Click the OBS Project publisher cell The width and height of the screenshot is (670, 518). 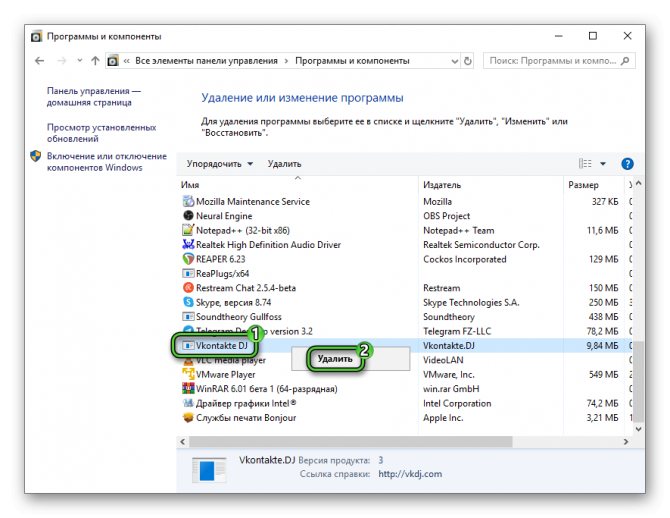click(x=447, y=216)
